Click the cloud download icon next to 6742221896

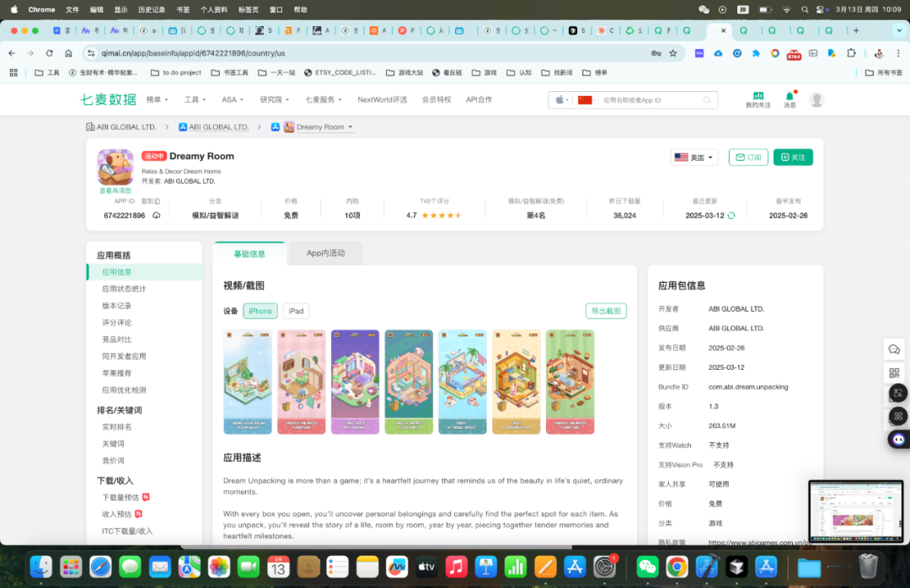pyautogui.click(x=156, y=216)
